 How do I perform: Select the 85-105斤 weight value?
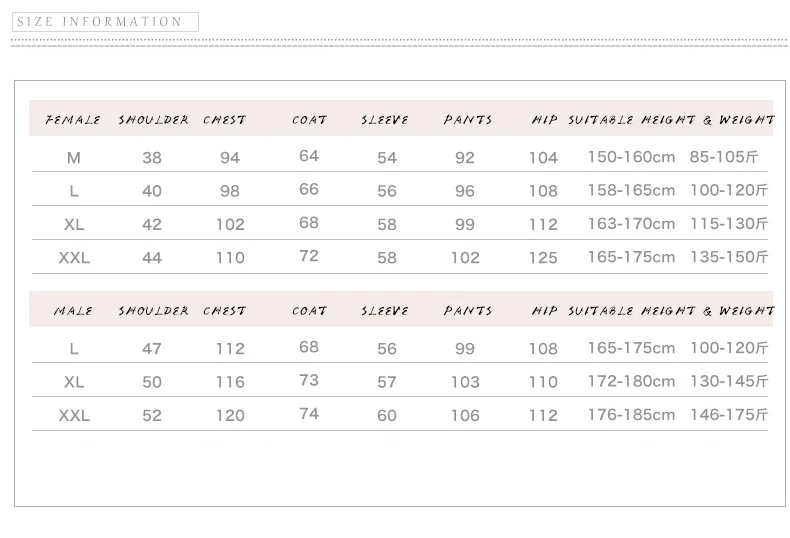pyautogui.click(x=723, y=157)
